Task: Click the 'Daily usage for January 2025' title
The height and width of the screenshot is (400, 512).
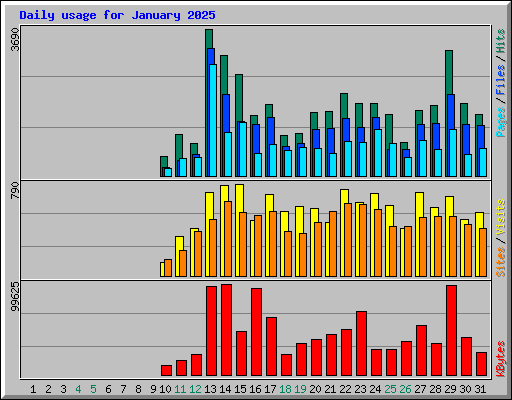Action: click(x=117, y=15)
